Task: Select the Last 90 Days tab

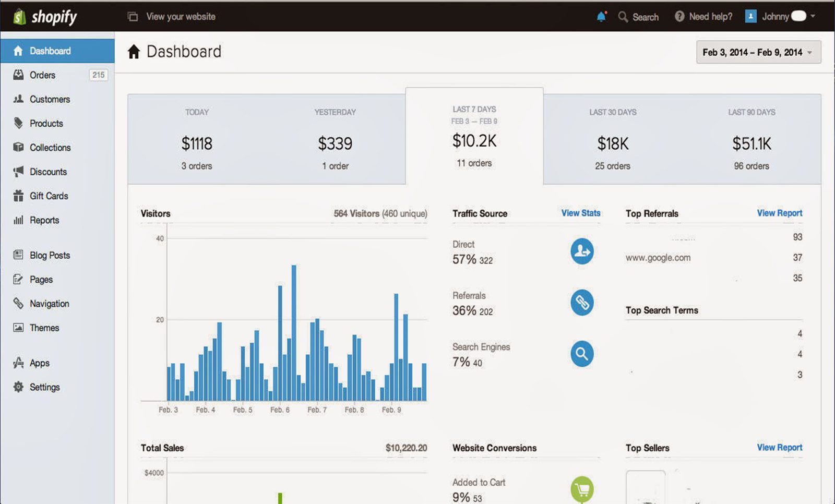Action: click(751, 139)
